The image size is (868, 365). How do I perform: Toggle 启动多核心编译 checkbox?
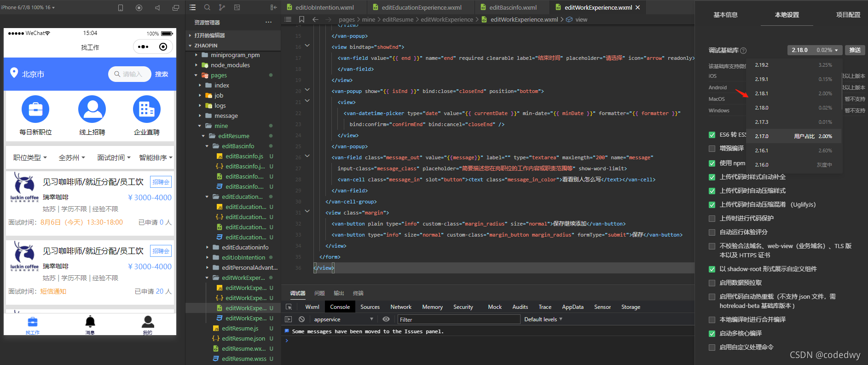(712, 333)
